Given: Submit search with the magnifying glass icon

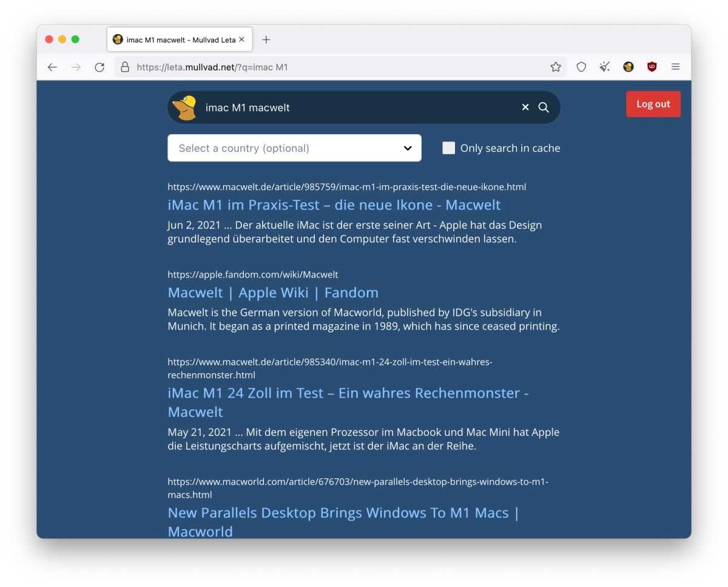Looking at the screenshot, I should coord(544,107).
